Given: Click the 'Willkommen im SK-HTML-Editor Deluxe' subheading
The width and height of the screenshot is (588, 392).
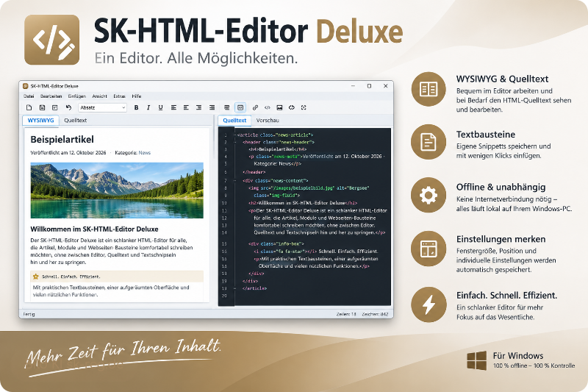Looking at the screenshot, I should coord(94,229).
